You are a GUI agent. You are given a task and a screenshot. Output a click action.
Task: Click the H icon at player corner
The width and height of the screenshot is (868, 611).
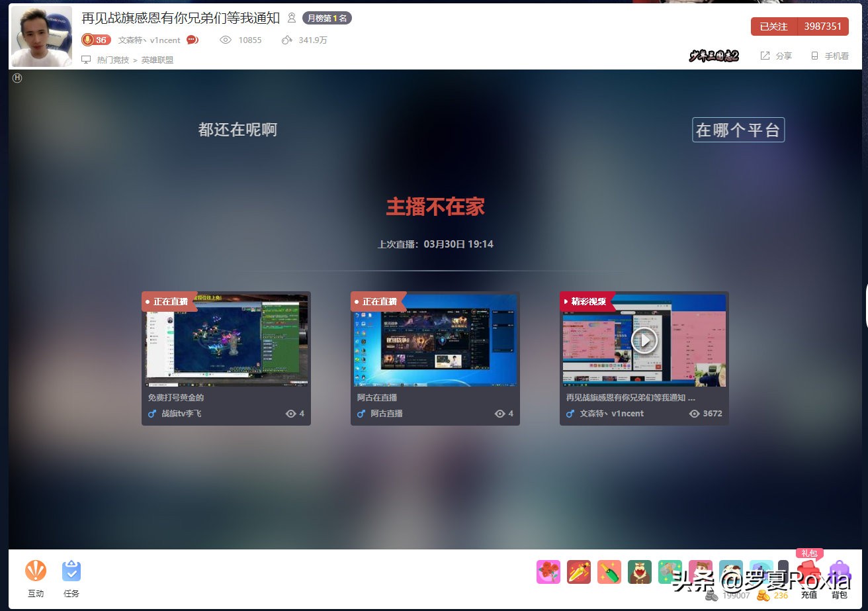[x=17, y=78]
